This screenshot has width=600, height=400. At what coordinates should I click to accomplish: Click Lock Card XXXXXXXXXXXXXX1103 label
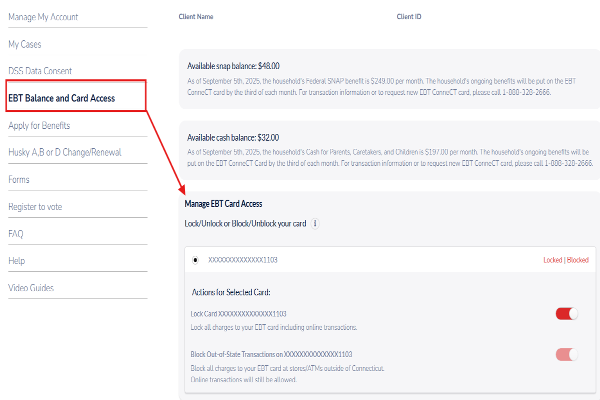coord(238,314)
